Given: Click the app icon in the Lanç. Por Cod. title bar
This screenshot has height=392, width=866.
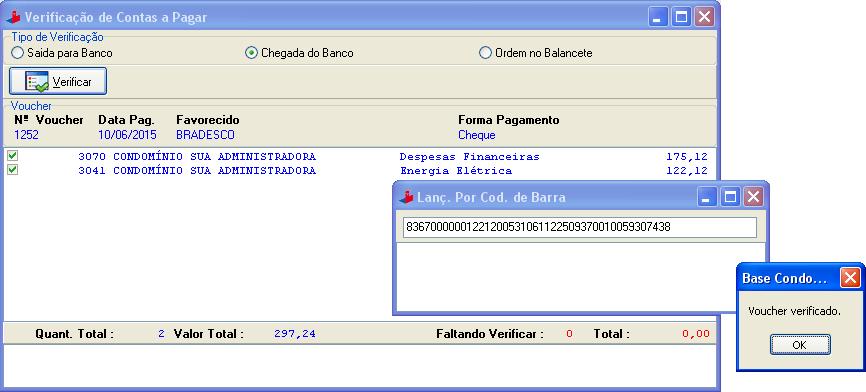Looking at the screenshot, I should pyautogui.click(x=406, y=197).
